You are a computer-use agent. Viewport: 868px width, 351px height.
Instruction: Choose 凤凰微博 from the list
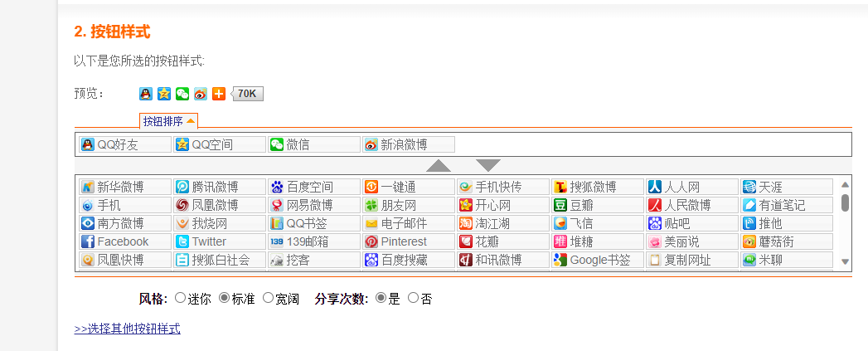point(220,205)
